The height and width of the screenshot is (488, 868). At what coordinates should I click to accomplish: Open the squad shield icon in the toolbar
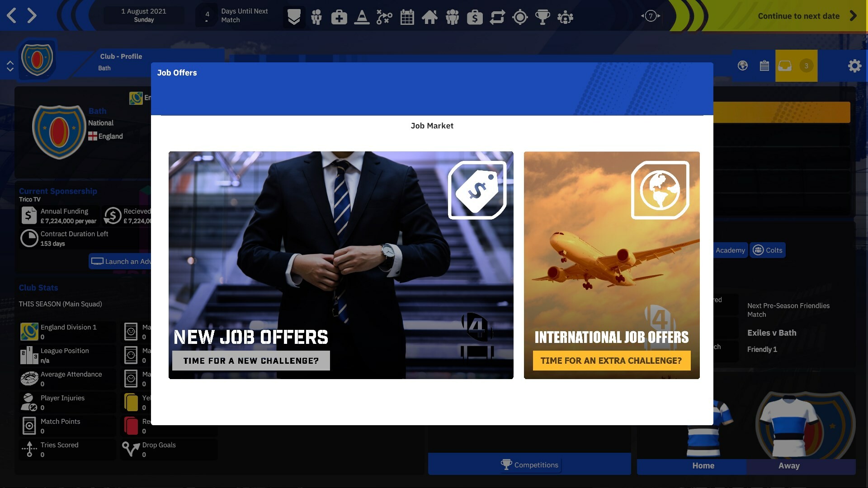[294, 17]
